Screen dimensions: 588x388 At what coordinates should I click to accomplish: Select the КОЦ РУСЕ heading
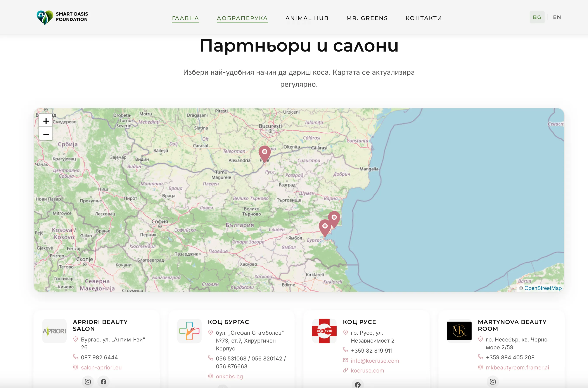pos(360,322)
